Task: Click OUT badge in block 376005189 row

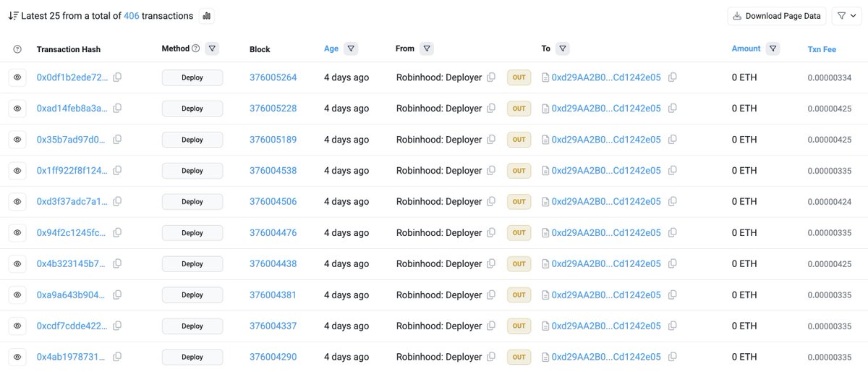Action: coord(519,140)
